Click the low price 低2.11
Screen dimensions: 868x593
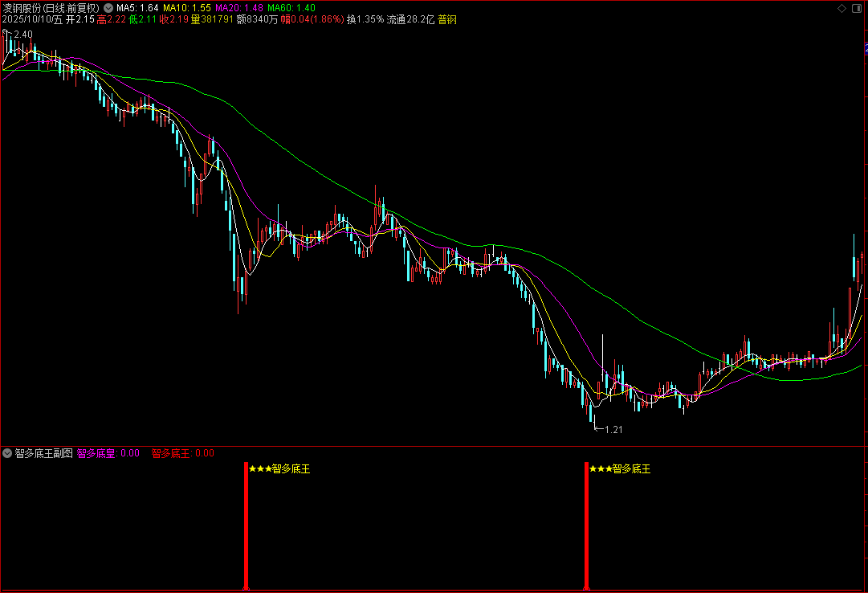143,20
